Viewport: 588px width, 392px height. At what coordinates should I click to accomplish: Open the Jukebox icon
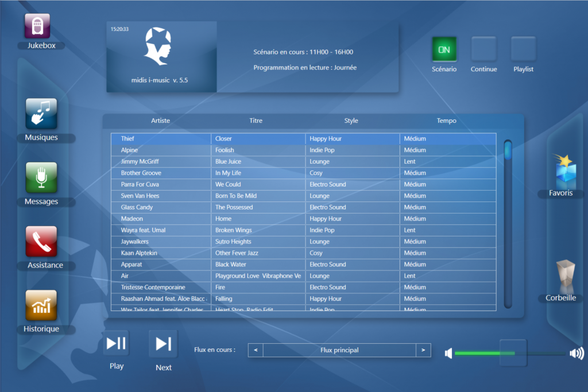point(37,26)
